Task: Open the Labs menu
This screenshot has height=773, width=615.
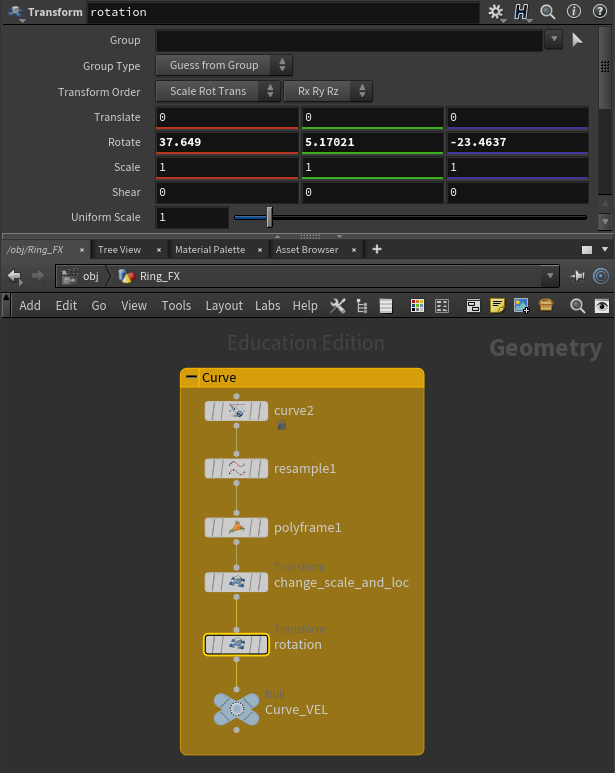Action: coord(268,306)
